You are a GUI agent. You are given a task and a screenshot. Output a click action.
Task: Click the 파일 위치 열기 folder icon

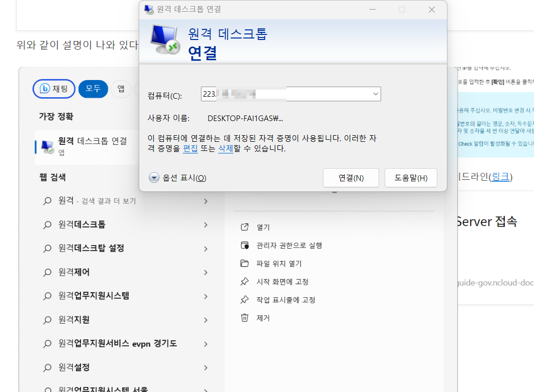point(244,263)
